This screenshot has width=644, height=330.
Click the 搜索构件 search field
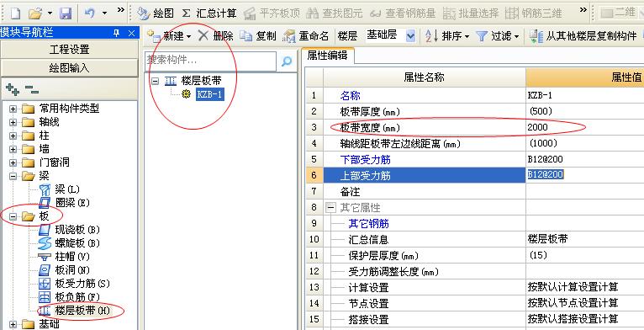pos(211,61)
